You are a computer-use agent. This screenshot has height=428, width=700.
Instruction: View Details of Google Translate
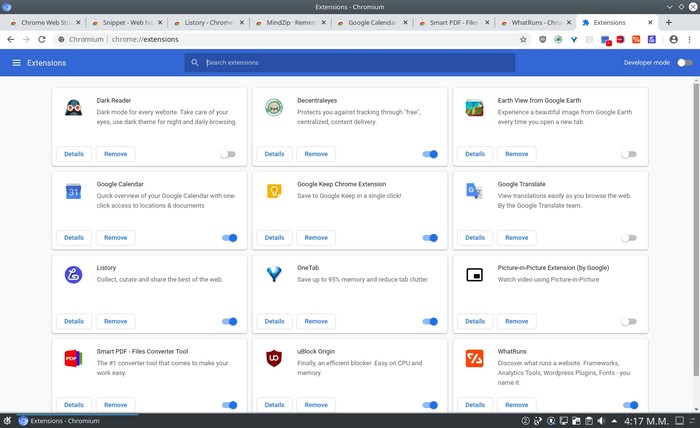[475, 238]
